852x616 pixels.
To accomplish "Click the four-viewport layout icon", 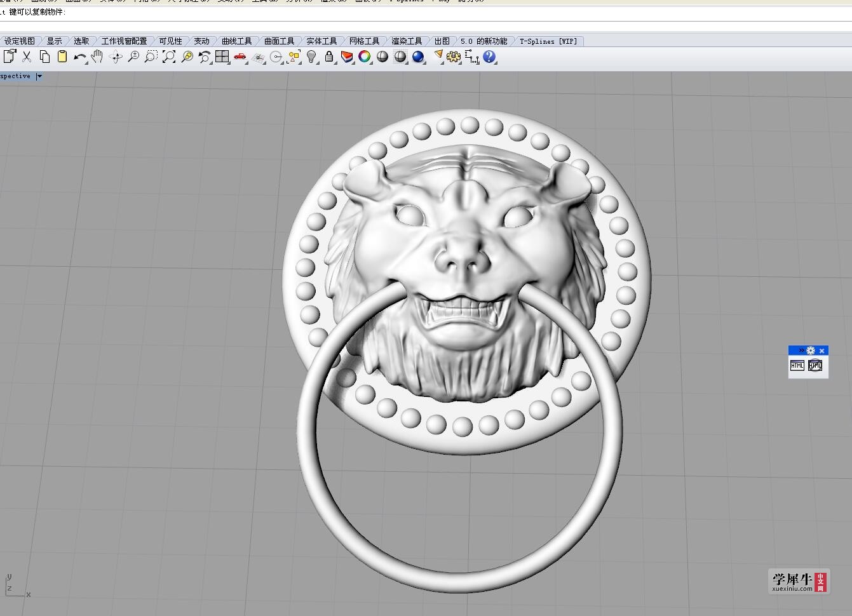I will coord(222,57).
